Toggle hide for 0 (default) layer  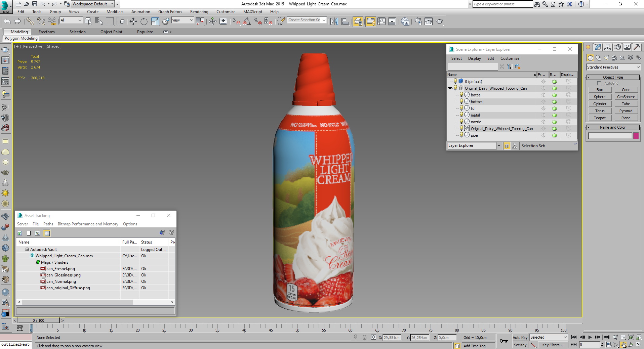(455, 81)
